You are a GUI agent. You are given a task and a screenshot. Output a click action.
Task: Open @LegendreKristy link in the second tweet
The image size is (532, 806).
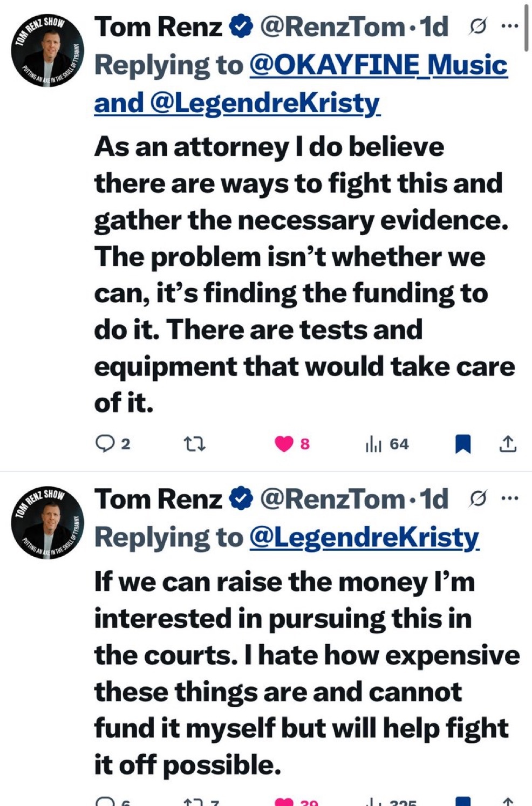click(364, 537)
